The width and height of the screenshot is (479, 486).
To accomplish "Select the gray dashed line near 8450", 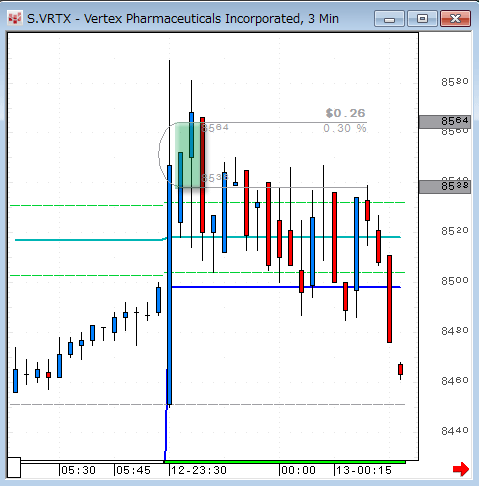I will [x=207, y=404].
